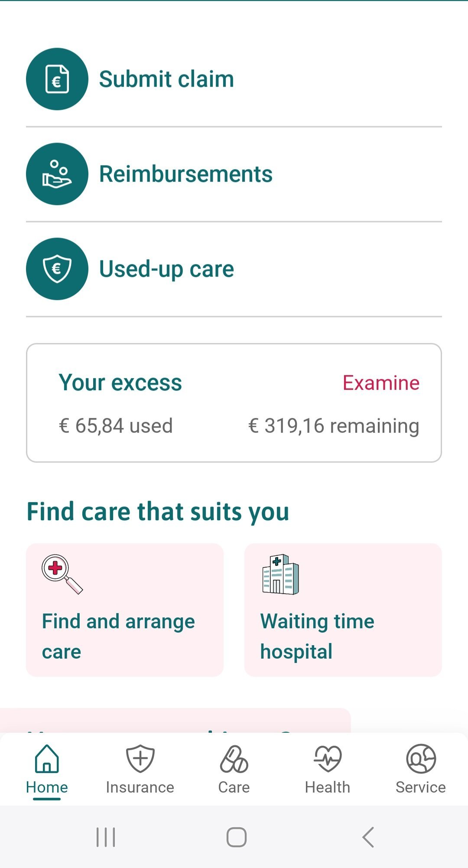Tap the hospital building icon
This screenshot has width=468, height=868.
tap(281, 574)
